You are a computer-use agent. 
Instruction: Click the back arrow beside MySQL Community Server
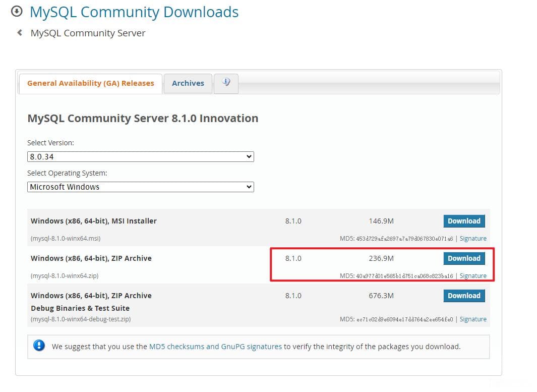(20, 33)
